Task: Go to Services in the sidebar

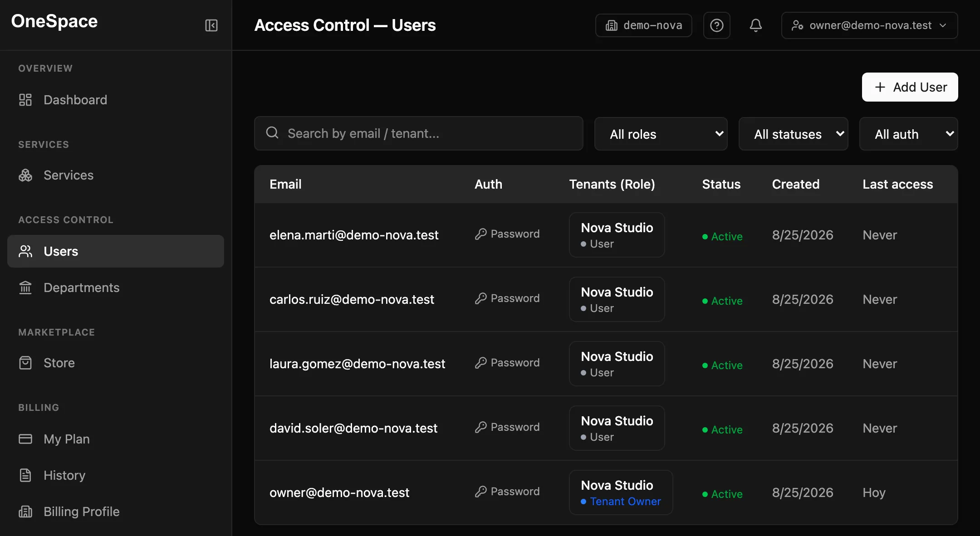Action: (x=116, y=175)
